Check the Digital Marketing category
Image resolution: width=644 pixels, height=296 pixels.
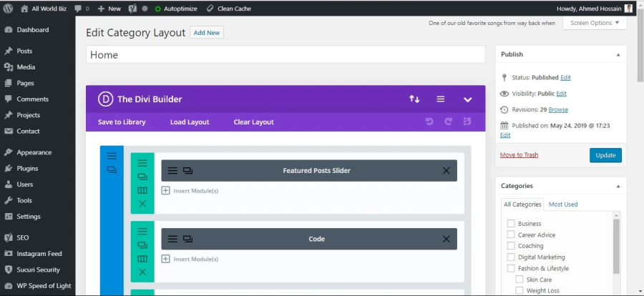click(x=510, y=257)
